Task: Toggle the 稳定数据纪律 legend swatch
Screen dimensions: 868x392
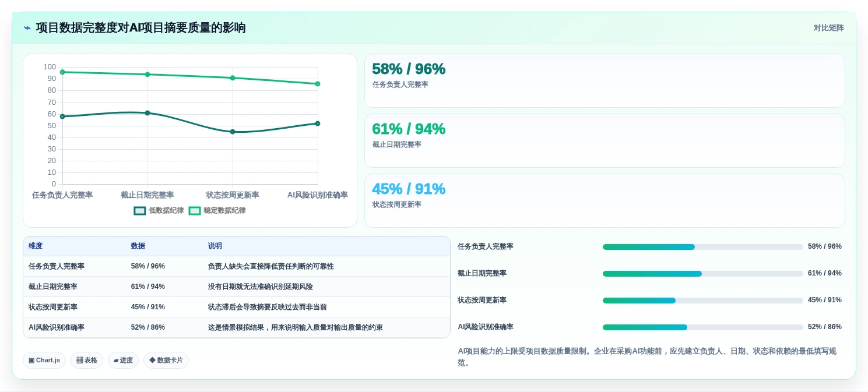Action: (x=195, y=211)
